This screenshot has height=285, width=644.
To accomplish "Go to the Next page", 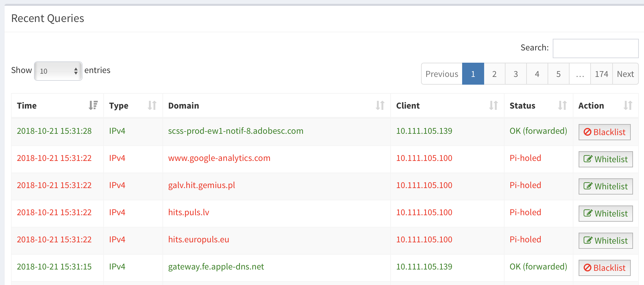I will pyautogui.click(x=625, y=74).
